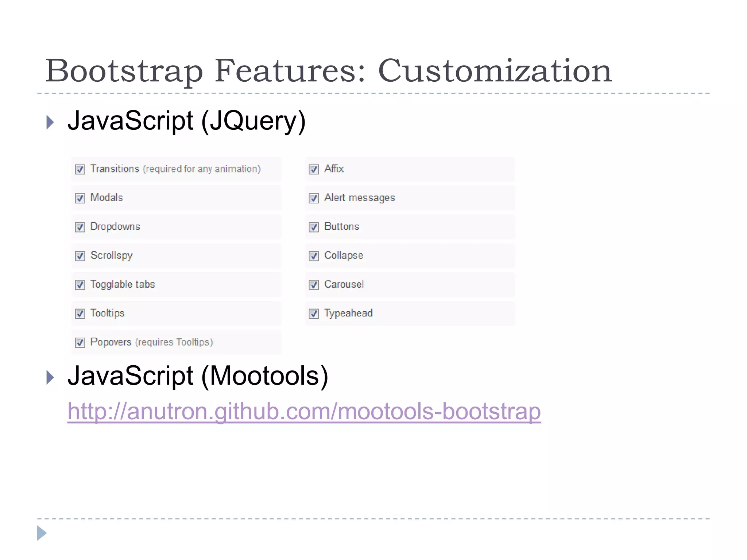The image size is (747, 560).
Task: Click the JavaScript (JQuery) heading text
Action: [x=187, y=121]
